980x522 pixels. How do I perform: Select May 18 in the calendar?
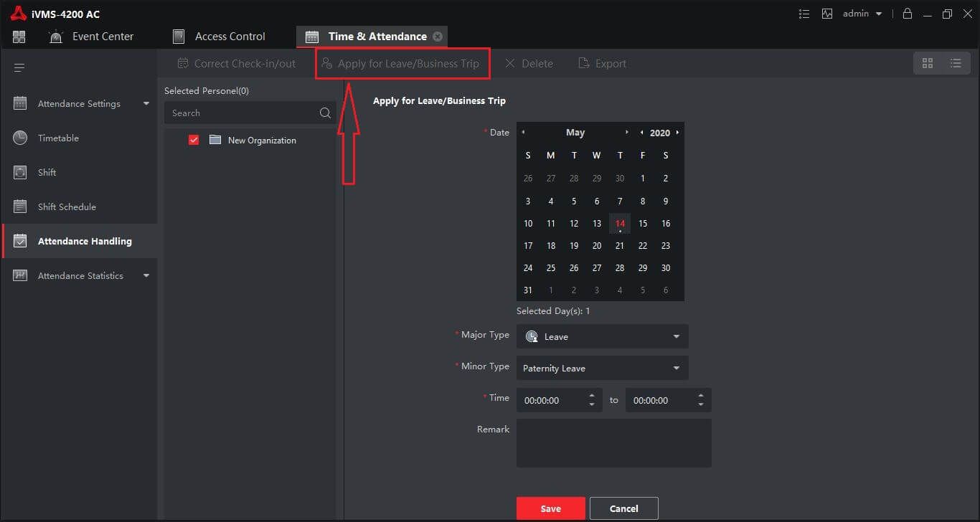coord(551,245)
